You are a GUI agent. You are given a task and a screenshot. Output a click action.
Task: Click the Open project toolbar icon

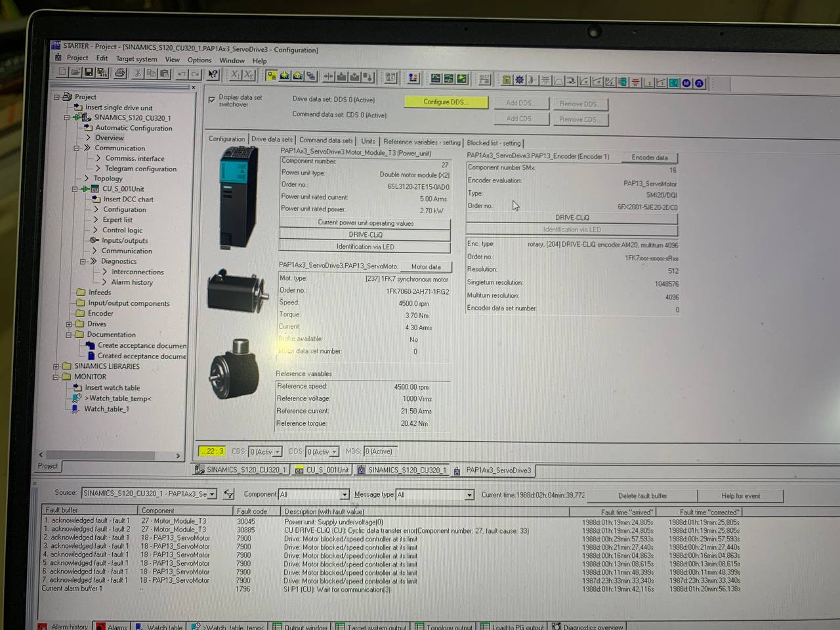coord(75,73)
